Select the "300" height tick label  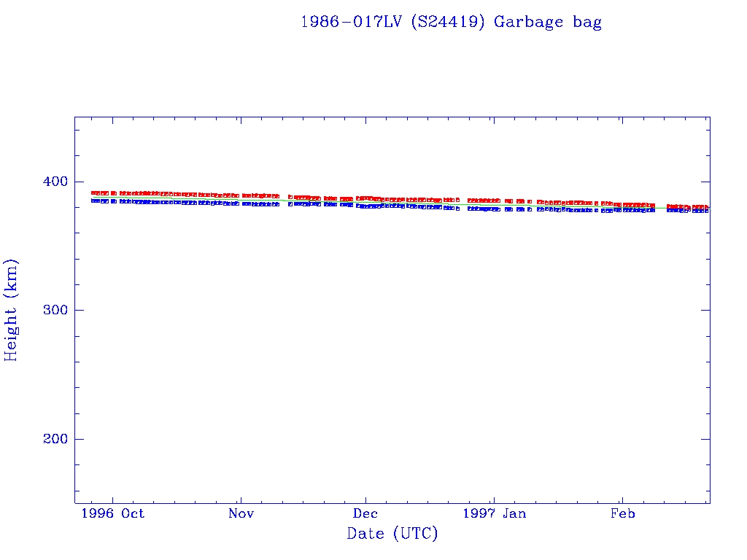pos(53,310)
